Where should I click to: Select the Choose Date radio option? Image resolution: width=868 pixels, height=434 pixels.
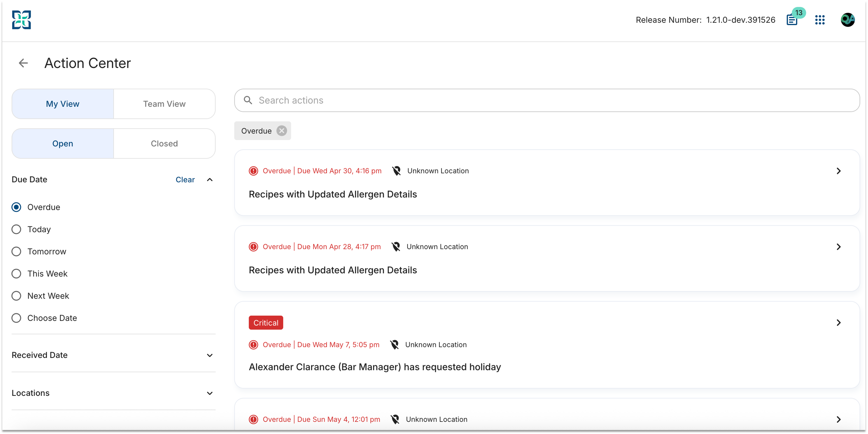pos(16,318)
